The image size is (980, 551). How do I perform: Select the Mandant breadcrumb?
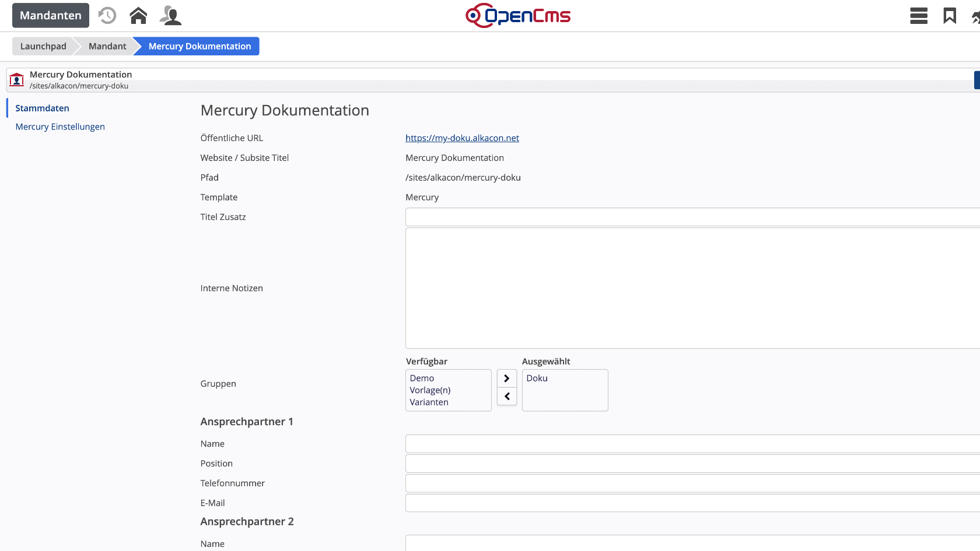(107, 47)
